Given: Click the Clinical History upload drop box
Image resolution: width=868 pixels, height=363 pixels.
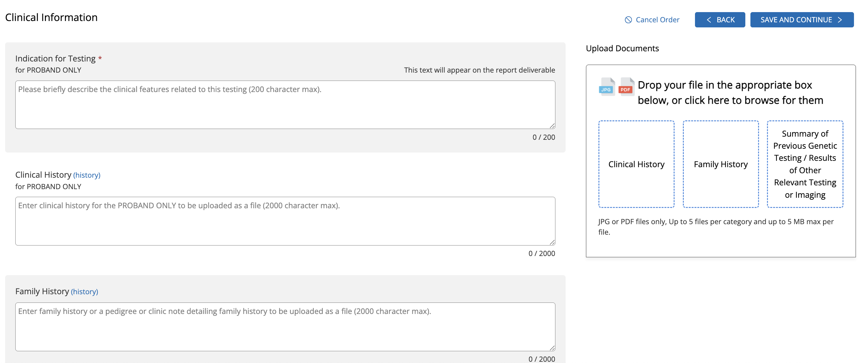Looking at the screenshot, I should click(636, 164).
